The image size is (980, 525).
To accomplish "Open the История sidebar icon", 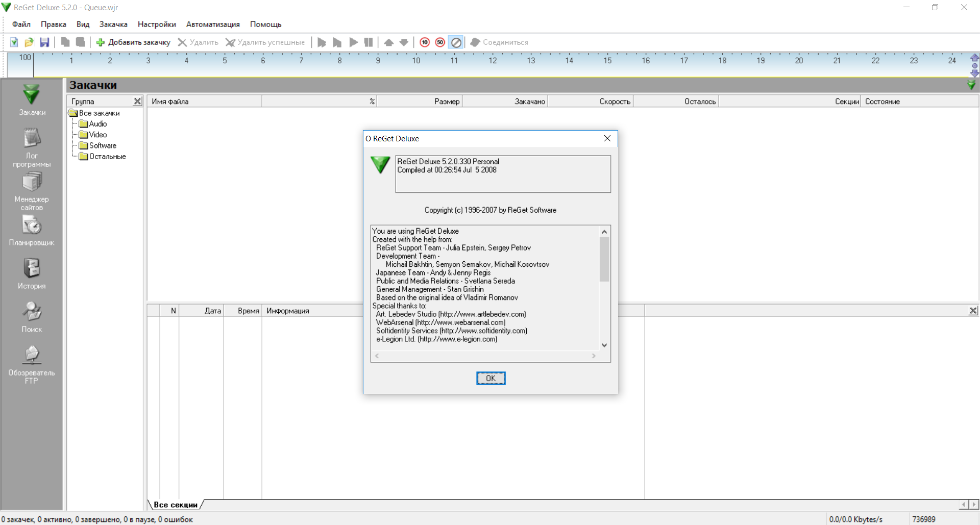I will tap(32, 274).
